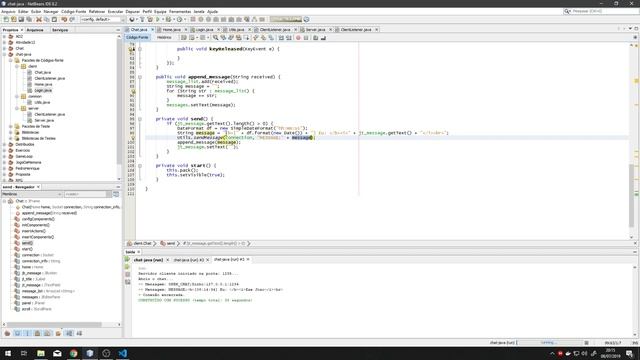Open the Membros combo box in Navigator
This screenshot has height=360, width=640.
(x=32, y=194)
